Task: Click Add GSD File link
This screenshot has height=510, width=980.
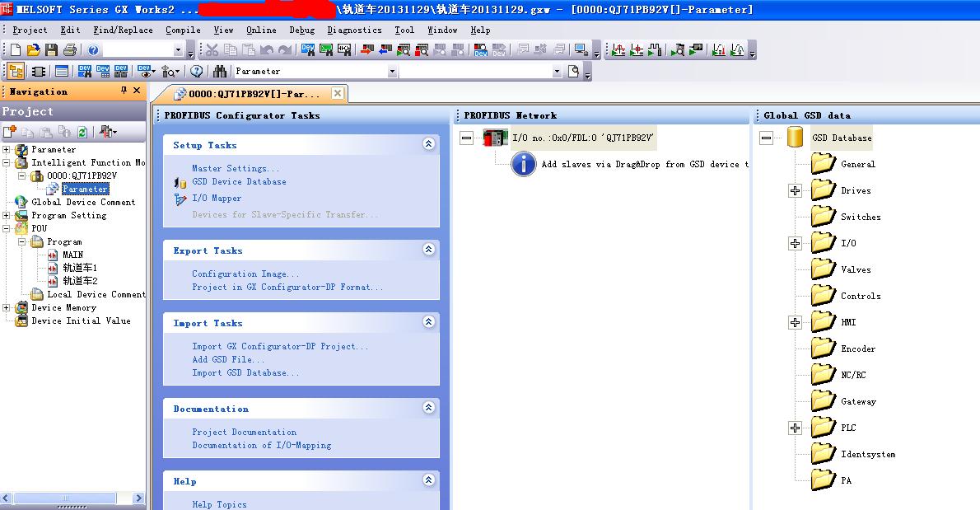Action: tap(228, 359)
